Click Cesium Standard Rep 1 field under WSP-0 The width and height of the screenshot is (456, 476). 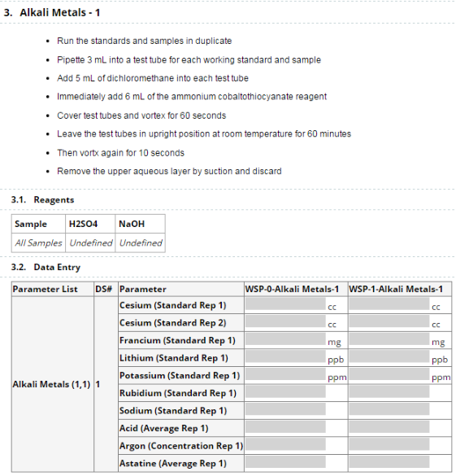[x=285, y=304]
